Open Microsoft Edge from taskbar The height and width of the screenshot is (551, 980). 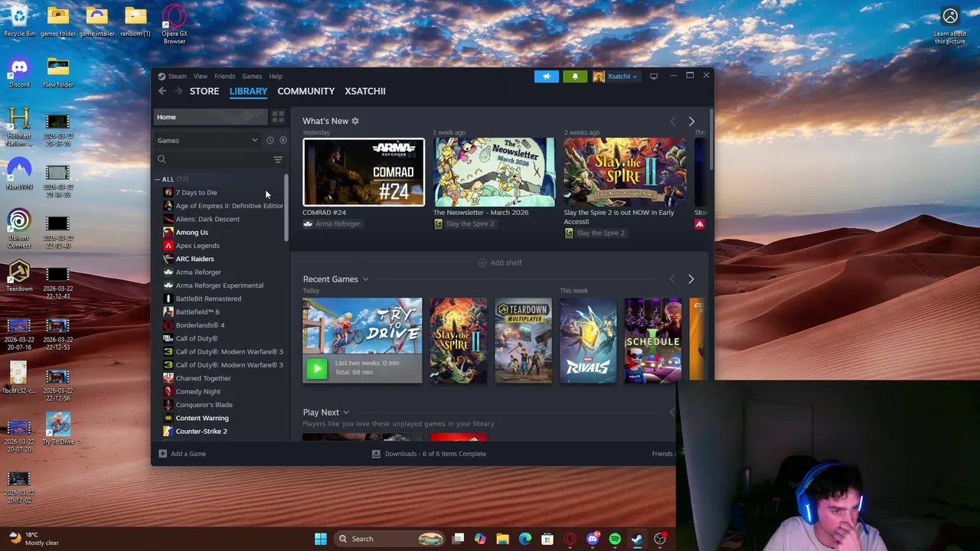pyautogui.click(x=525, y=539)
